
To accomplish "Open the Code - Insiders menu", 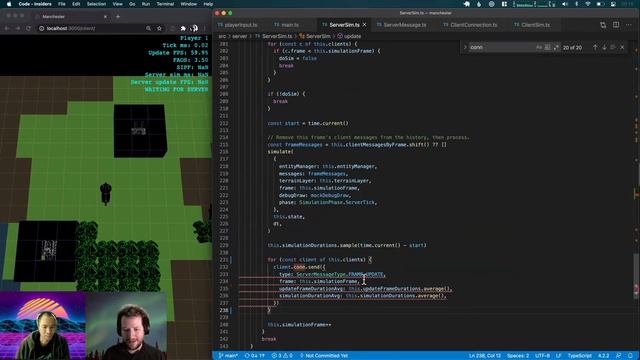I will (x=35, y=4).
